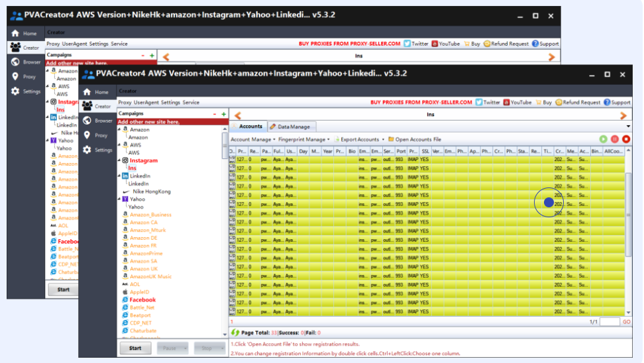Open the Pause button dropdown arrow
This screenshot has height=363, width=644.
[x=186, y=348]
